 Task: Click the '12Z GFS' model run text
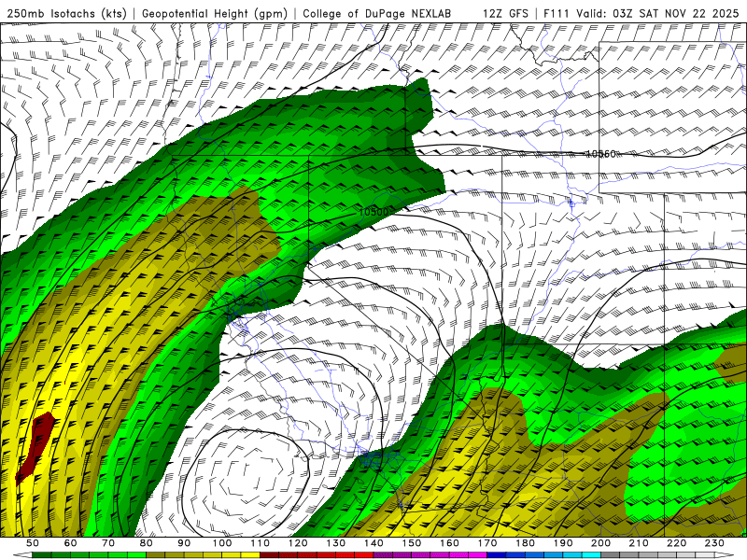[x=505, y=13]
